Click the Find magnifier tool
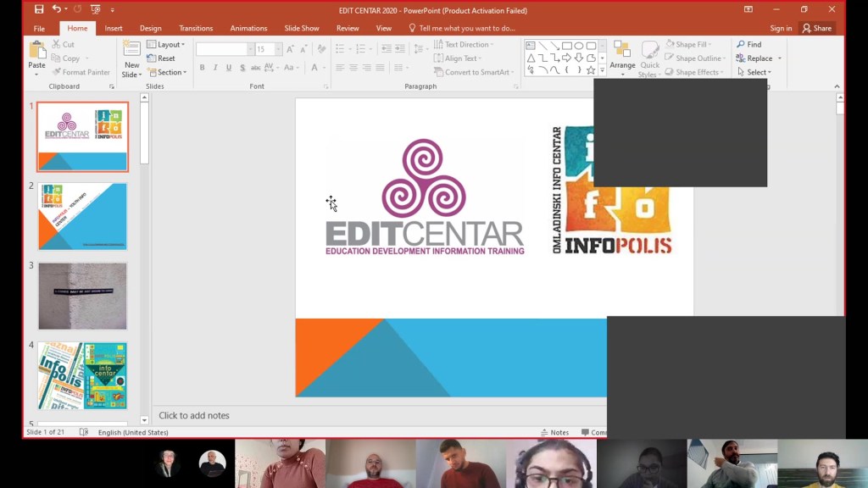Viewport: 868px width, 488px height. coord(748,44)
